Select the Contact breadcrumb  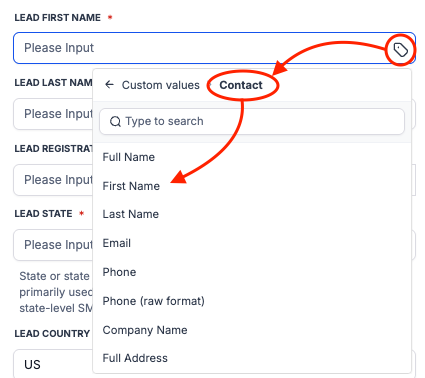pyautogui.click(x=241, y=85)
